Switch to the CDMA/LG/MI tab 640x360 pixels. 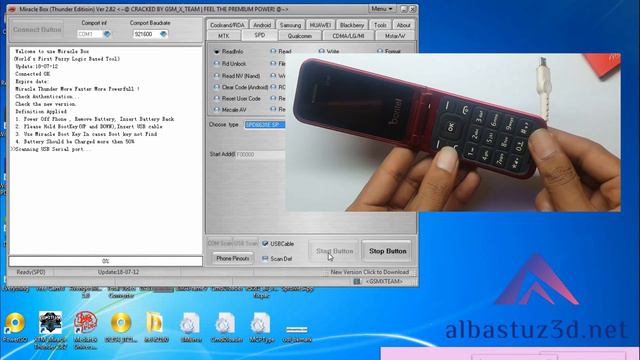tap(348, 36)
